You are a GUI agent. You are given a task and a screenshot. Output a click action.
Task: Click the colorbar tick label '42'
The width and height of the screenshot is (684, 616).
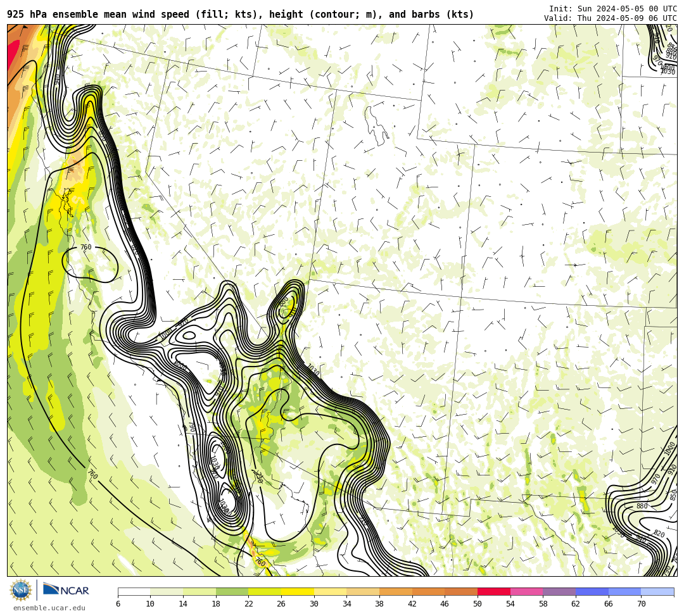412,604
